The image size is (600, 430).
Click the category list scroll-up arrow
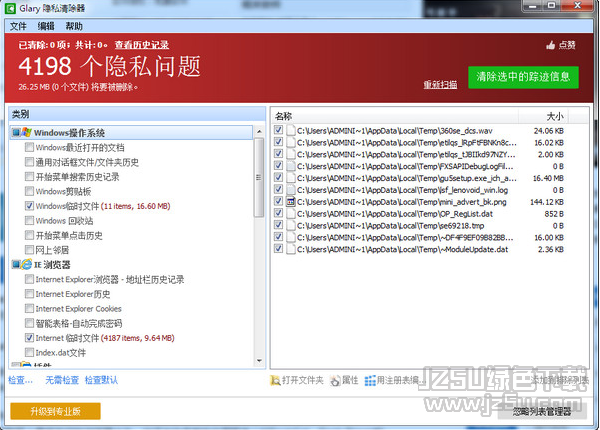259,131
